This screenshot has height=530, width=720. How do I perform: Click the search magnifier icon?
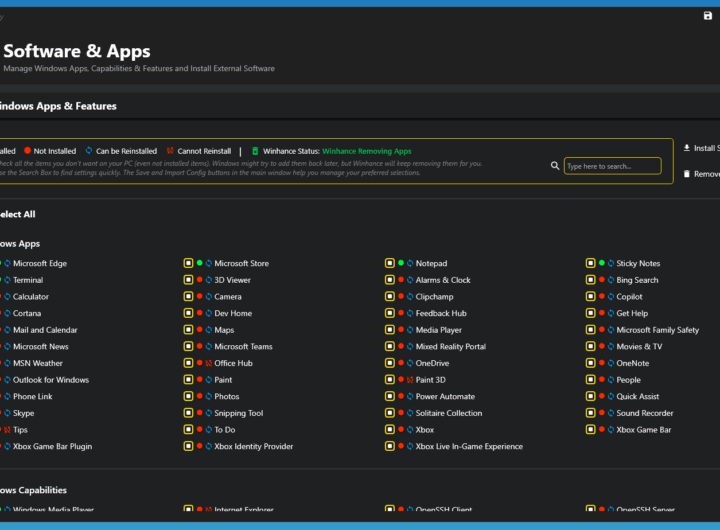(x=555, y=166)
